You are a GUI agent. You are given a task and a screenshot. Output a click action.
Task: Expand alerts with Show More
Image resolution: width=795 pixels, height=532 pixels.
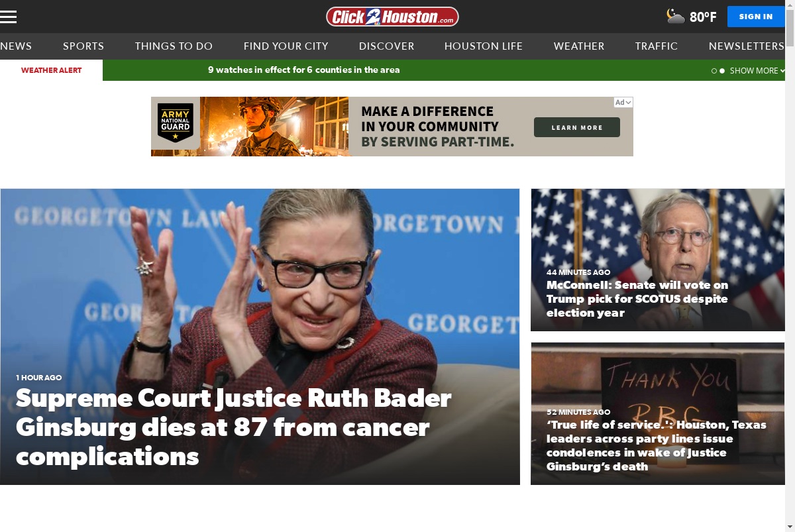pyautogui.click(x=757, y=70)
